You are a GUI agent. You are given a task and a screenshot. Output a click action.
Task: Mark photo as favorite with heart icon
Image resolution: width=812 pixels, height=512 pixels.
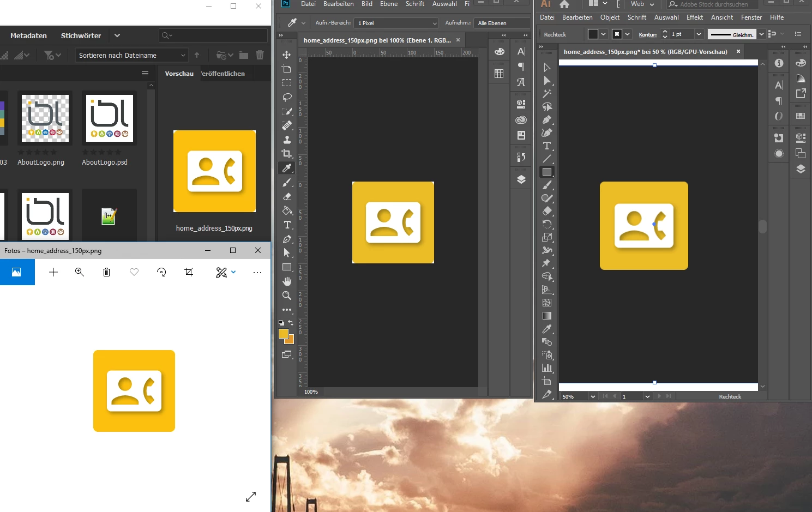point(134,272)
